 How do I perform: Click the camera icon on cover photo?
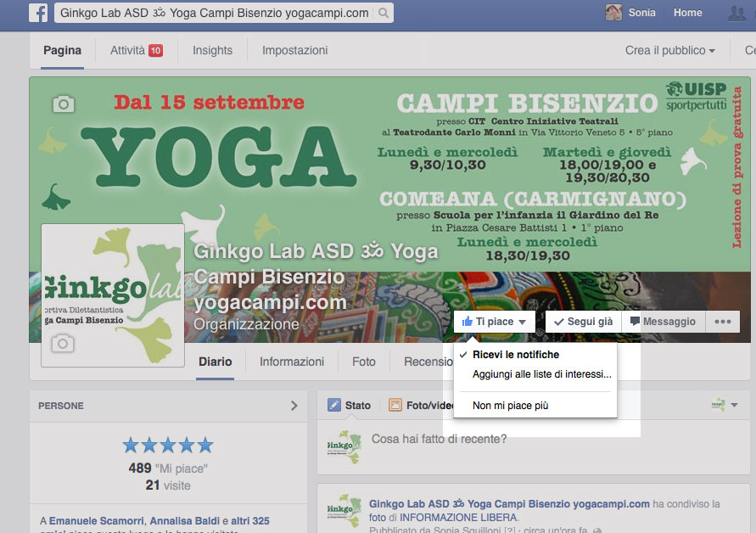63,104
